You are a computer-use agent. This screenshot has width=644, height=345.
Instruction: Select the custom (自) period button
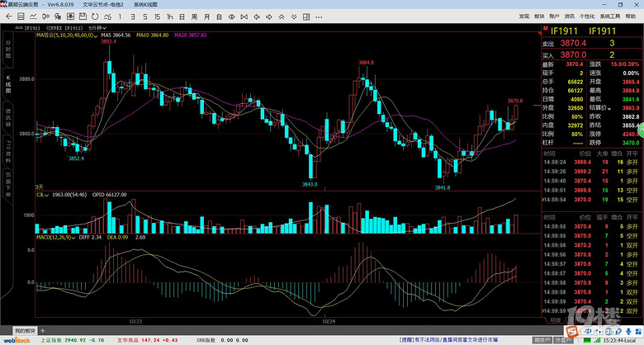coord(219,17)
